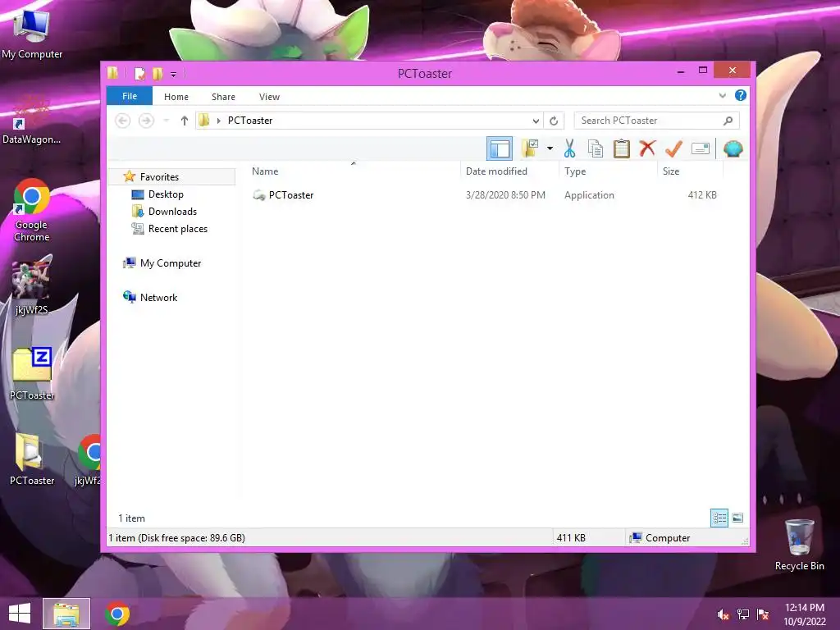Expand the ribbon with the chevron
The width and height of the screenshot is (840, 630).
722,96
